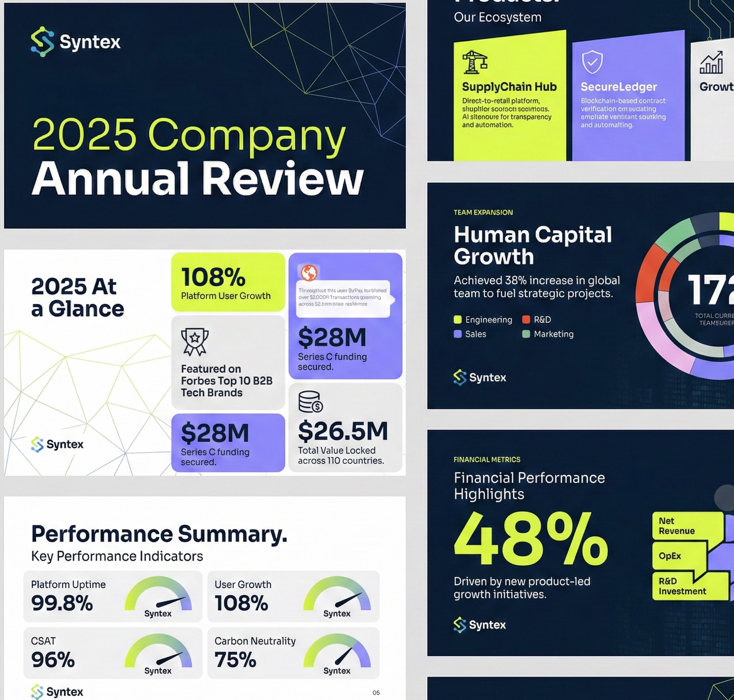
Task: Select the 108% Platform User Growth card
Action: (228, 282)
